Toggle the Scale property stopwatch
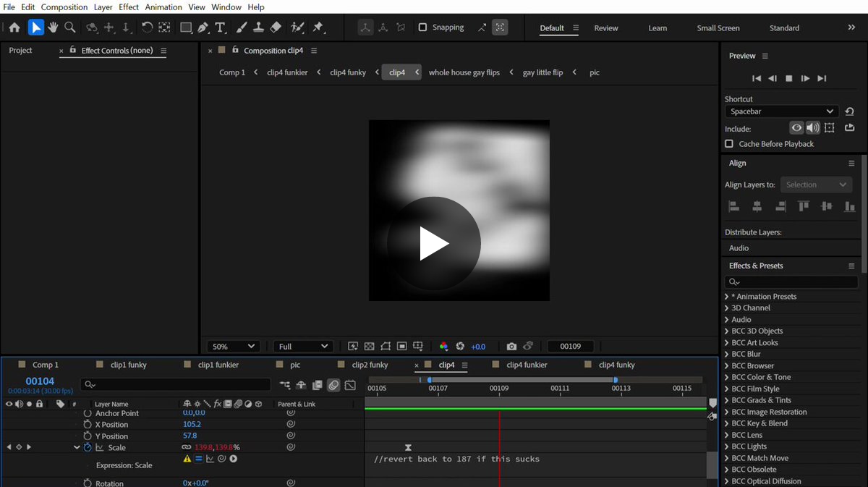The image size is (868, 487). (x=88, y=448)
